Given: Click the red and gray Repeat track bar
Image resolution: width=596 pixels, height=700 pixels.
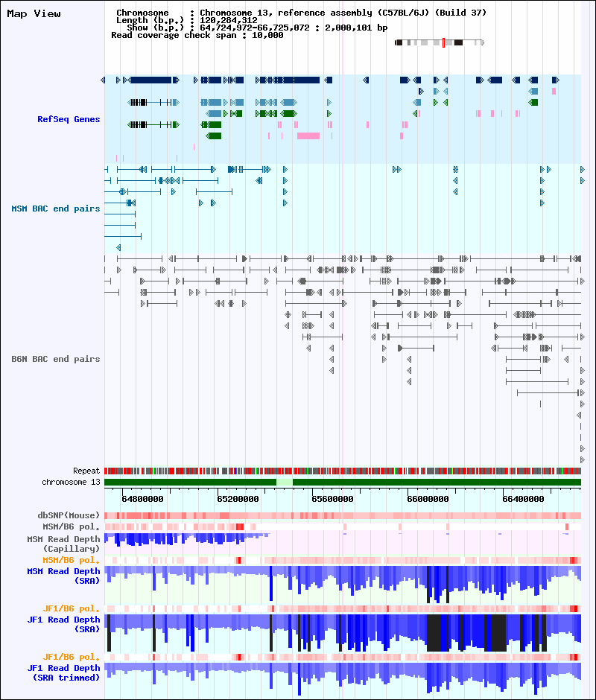Looking at the screenshot, I should point(343,471).
